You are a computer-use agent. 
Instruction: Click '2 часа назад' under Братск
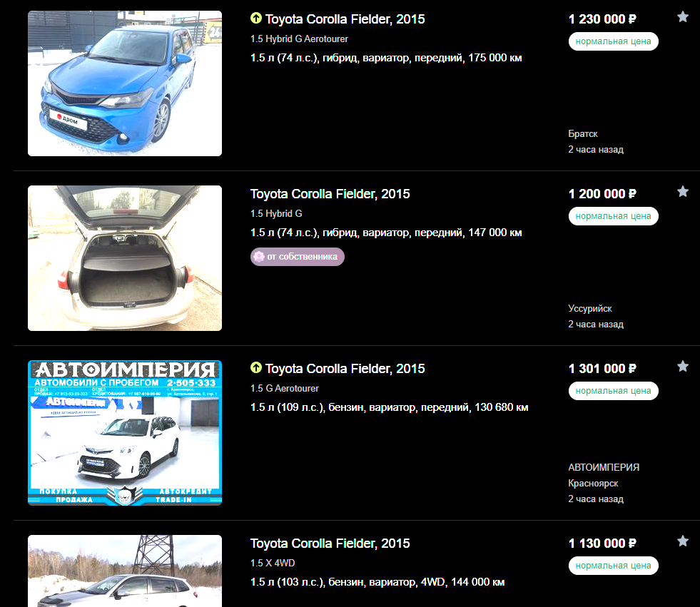pos(596,150)
